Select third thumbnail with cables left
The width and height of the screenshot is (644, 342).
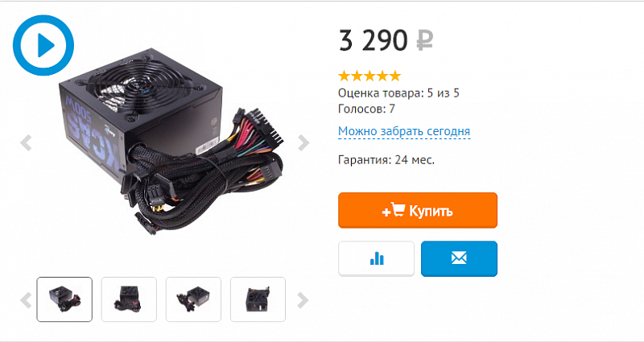point(193,299)
